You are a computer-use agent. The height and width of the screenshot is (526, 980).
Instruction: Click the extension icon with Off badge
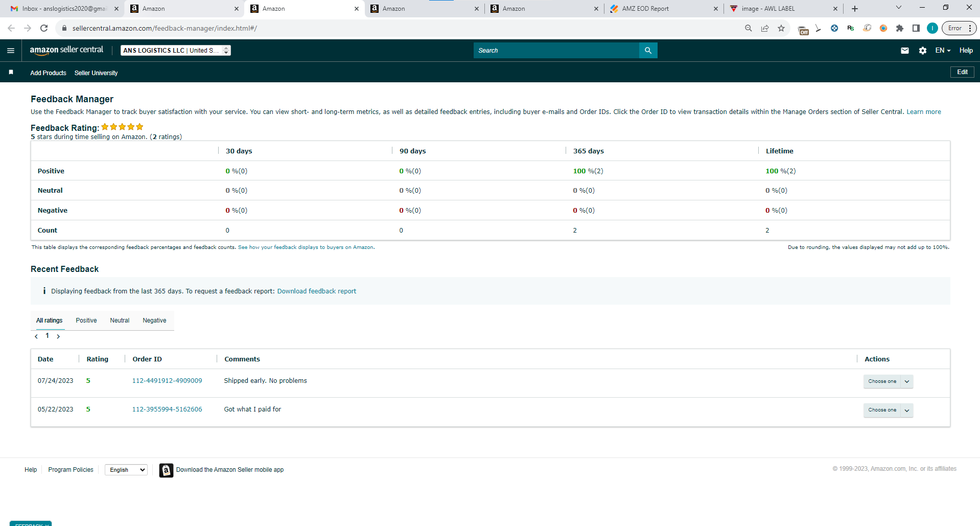pos(803,30)
